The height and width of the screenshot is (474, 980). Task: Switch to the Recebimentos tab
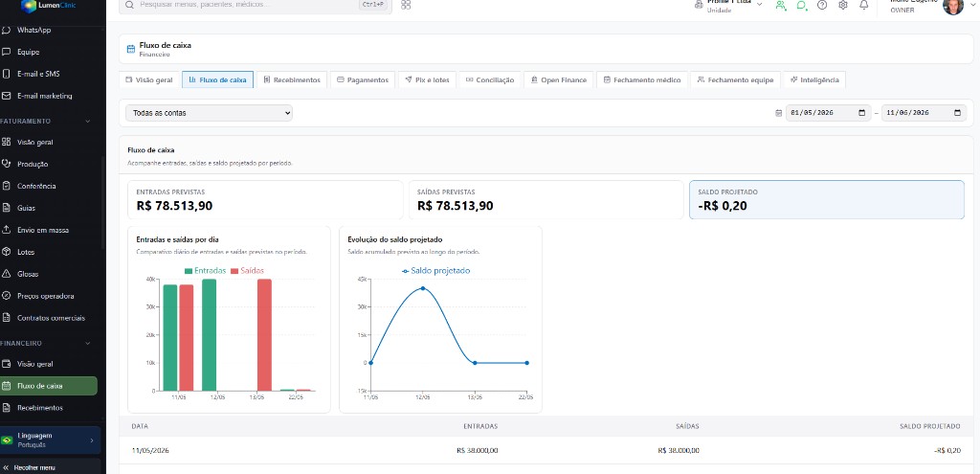click(x=292, y=80)
